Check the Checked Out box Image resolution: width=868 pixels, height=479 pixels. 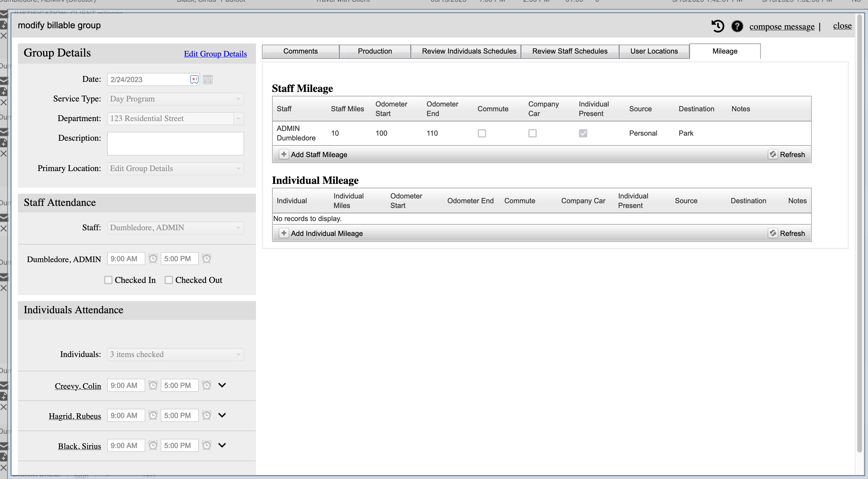[168, 280]
